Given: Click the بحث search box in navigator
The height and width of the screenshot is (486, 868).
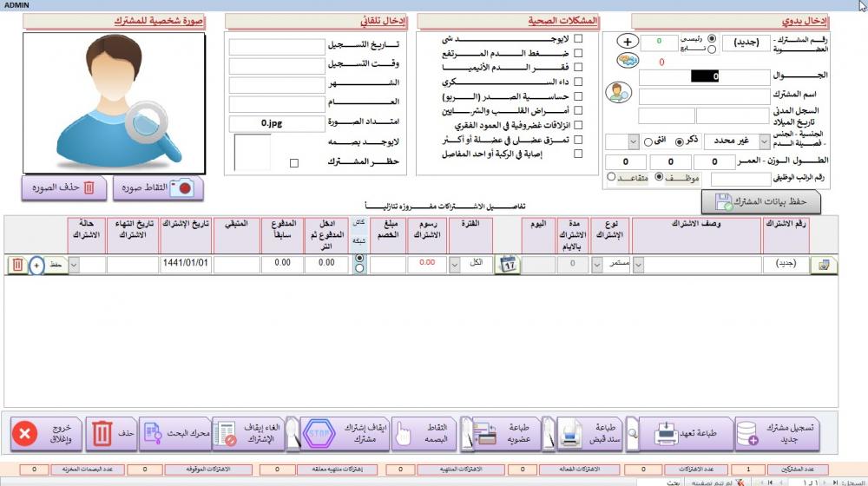Looking at the screenshot, I should coord(659,483).
